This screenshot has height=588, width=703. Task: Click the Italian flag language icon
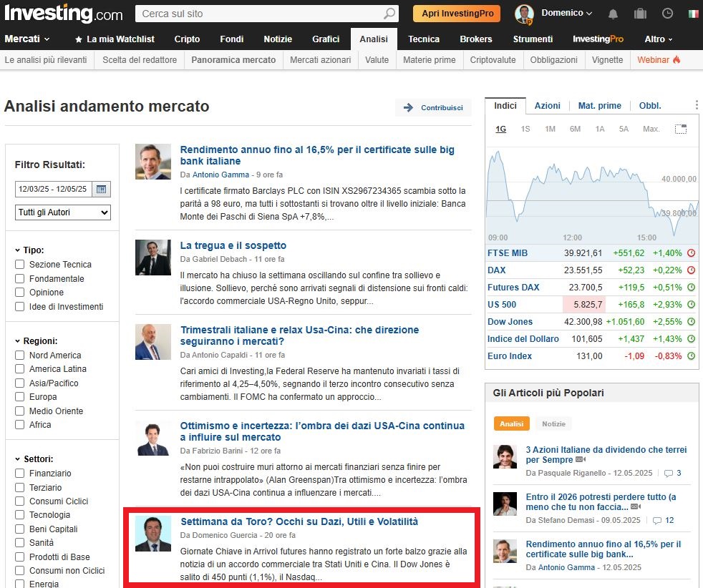[693, 14]
